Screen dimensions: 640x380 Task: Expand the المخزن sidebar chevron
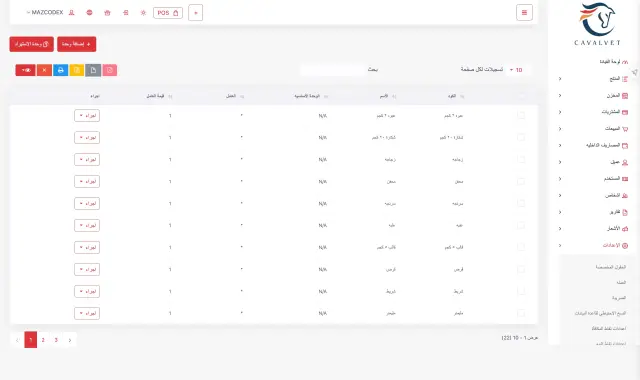560,96
